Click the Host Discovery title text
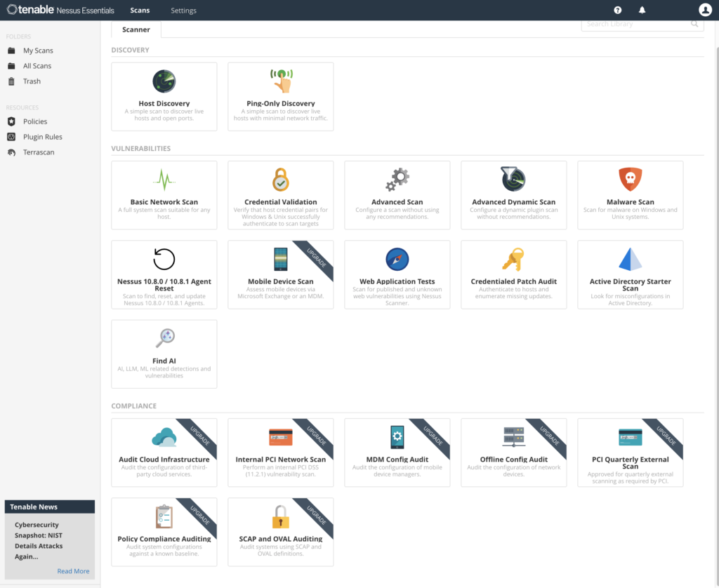 [x=164, y=104]
